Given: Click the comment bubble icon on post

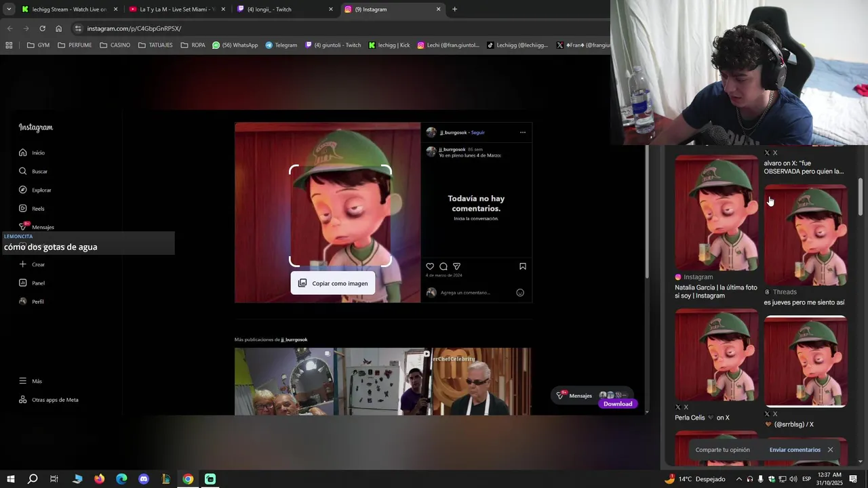Looking at the screenshot, I should coord(443,266).
